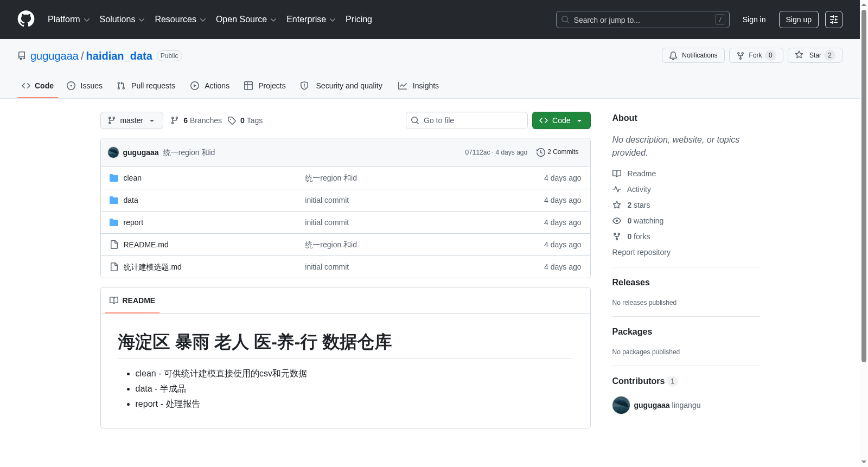Viewport: 868px width, 467px height.
Task: Switch to the Code tab
Action: click(38, 86)
